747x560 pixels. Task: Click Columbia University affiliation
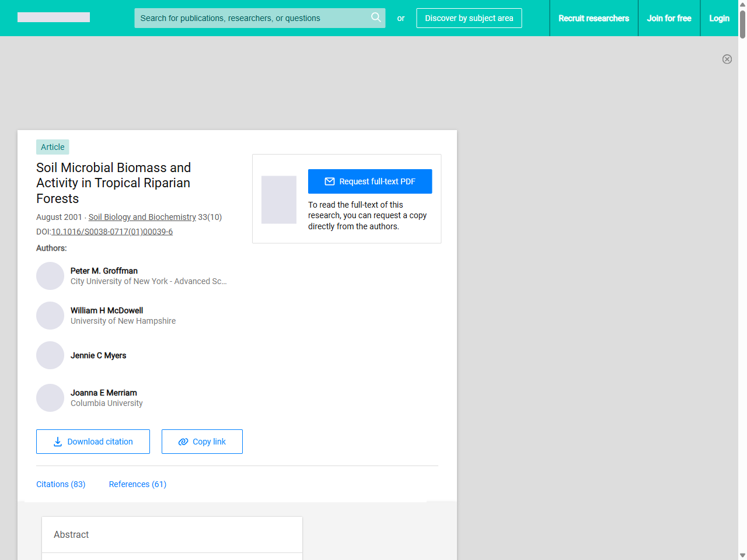coord(107,403)
